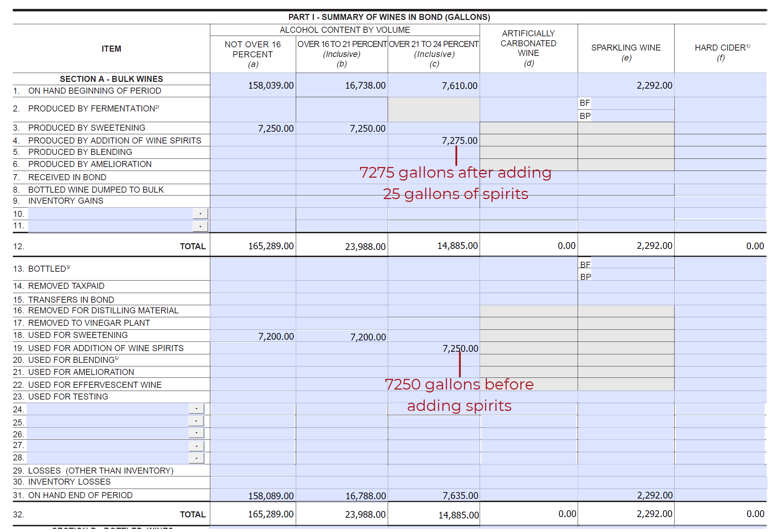Screen dimensions: 774x532
Task: Select the On Hand Beginning column (b) field 16,738.00
Action: pyautogui.click(x=342, y=85)
